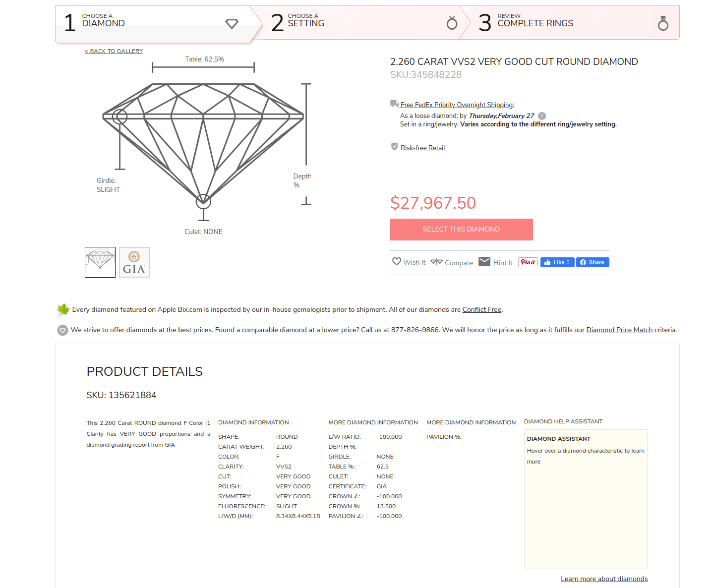Viewport: 712px width, 588px height.
Task: Click the Pin it Pinterest button
Action: 528,262
